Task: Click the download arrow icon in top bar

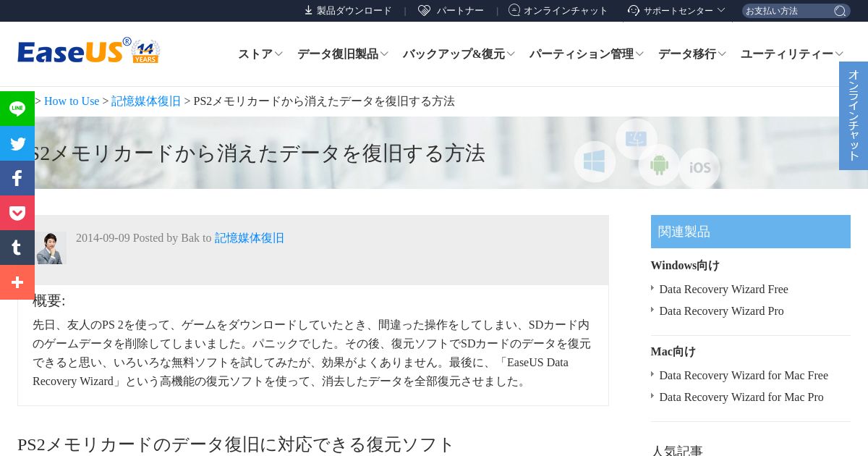Action: pyautogui.click(x=308, y=10)
